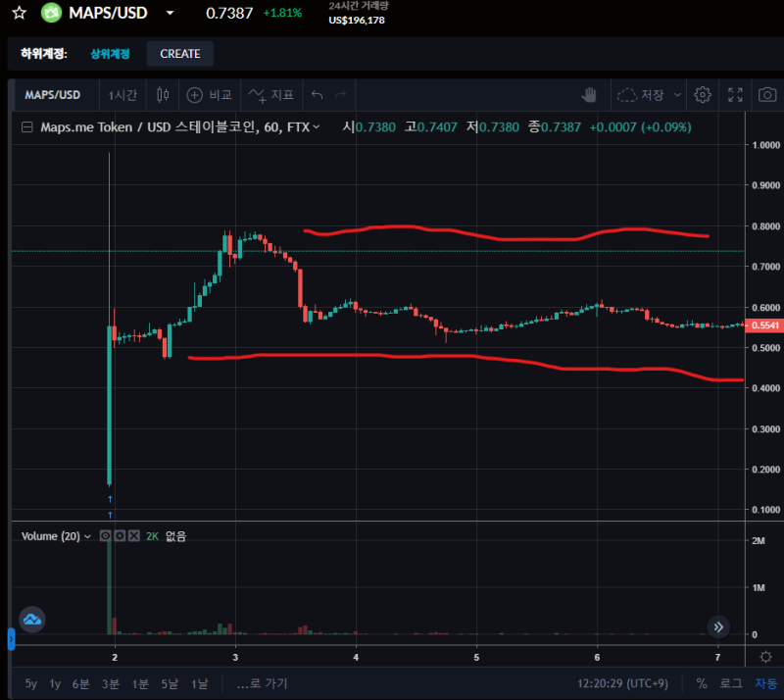
Task: Click the 2M volume axis label
Action: 758,541
